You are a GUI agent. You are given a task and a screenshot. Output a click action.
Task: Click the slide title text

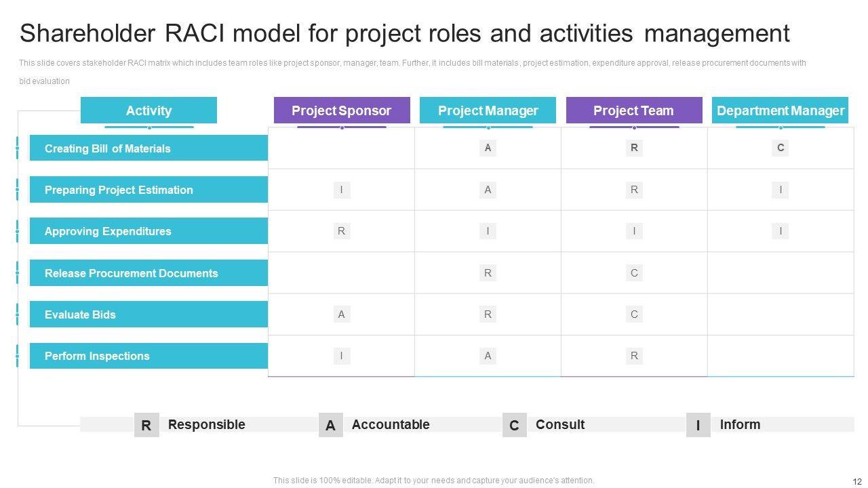(404, 33)
